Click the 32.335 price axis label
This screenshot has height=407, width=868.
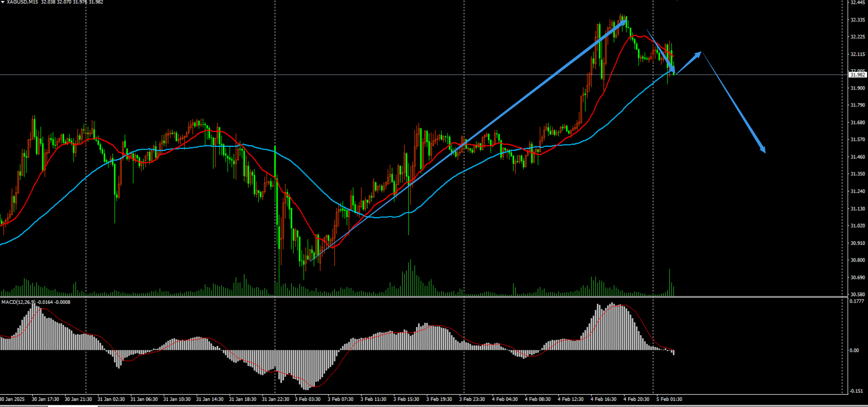pos(858,20)
